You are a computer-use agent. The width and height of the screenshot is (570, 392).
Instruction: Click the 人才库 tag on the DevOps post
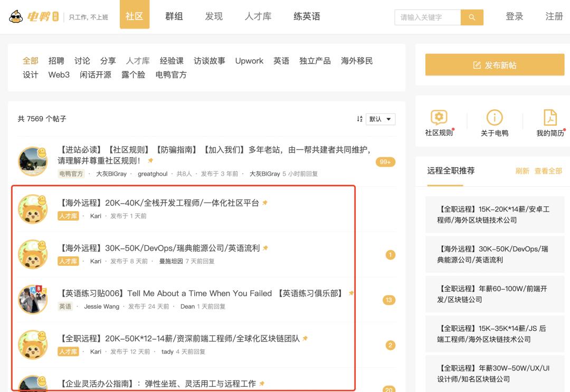[x=68, y=260]
